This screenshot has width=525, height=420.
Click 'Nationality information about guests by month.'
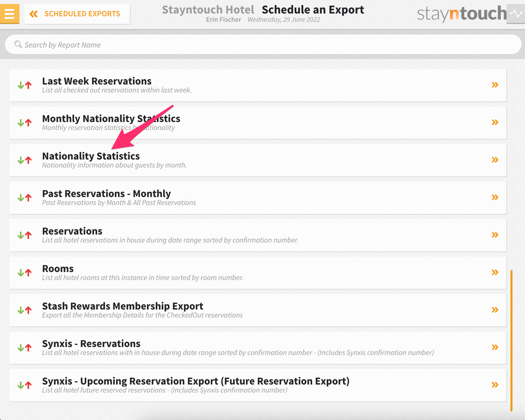pyautogui.click(x=115, y=165)
